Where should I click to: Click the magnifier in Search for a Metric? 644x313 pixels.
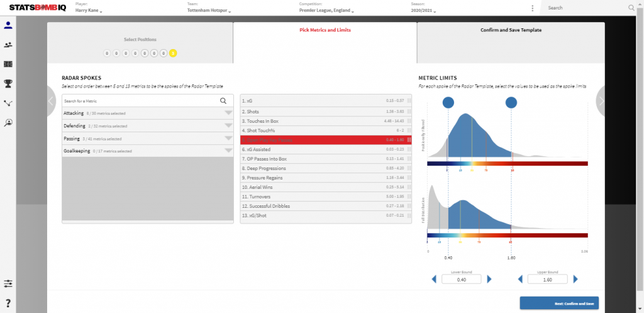tap(223, 101)
